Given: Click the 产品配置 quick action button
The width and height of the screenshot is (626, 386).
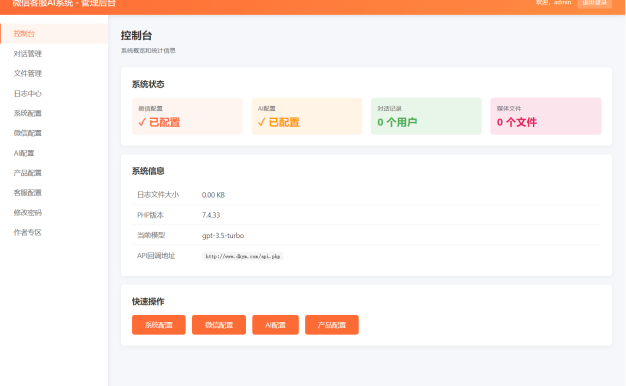Looking at the screenshot, I should (x=332, y=325).
